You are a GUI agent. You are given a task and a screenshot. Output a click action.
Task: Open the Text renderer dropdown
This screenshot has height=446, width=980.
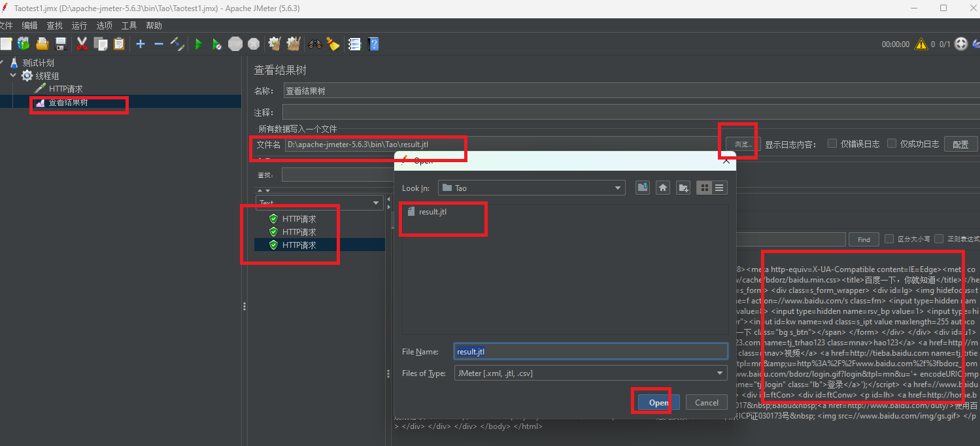(x=320, y=203)
